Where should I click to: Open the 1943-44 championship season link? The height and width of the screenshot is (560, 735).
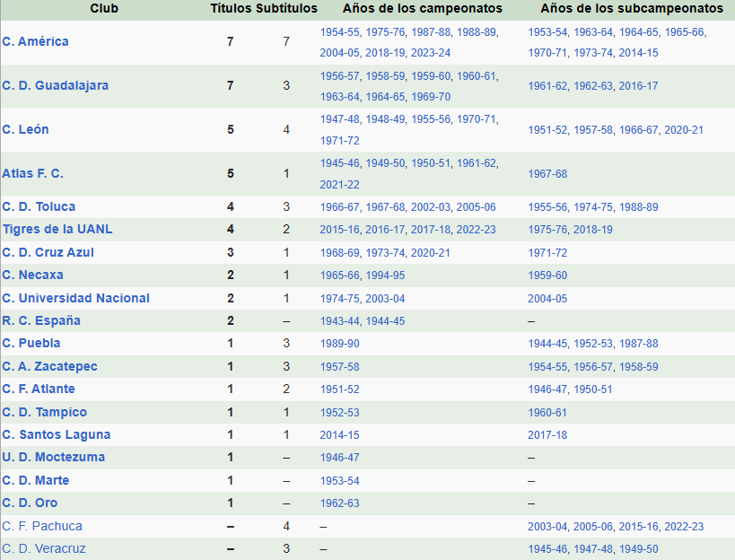pos(339,320)
